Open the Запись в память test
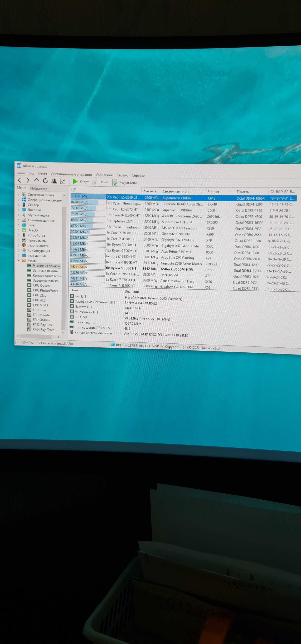Image resolution: width=301 pixels, height=644 pixels. click(x=45, y=271)
